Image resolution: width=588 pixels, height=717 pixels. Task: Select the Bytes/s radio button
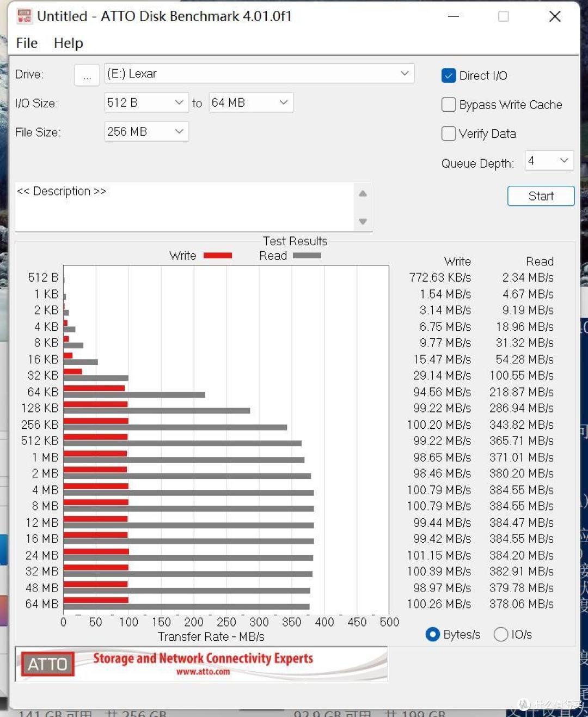coord(432,634)
